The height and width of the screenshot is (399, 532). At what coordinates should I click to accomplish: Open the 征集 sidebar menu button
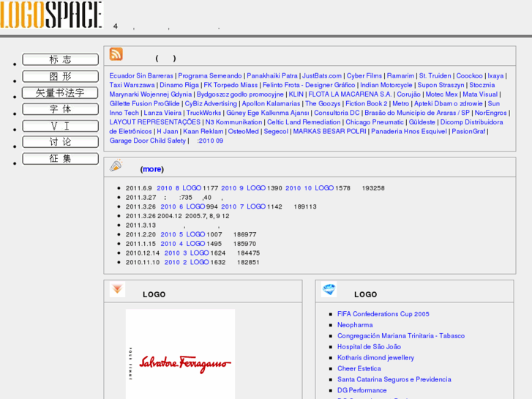61,159
